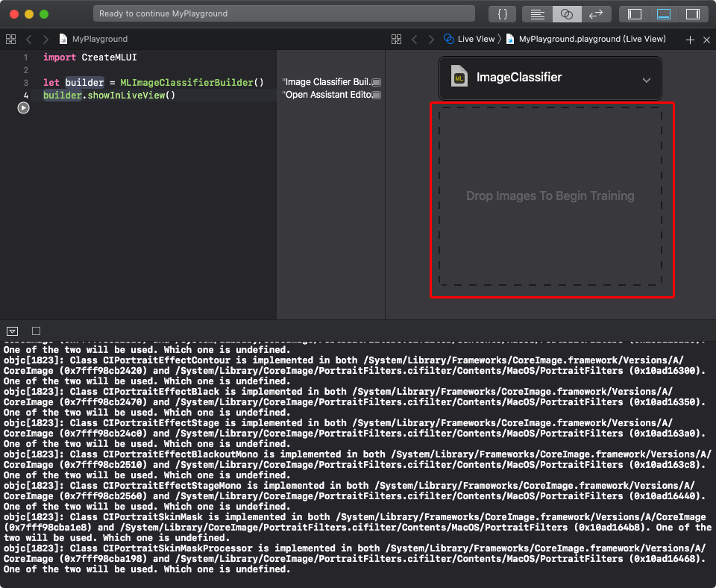This screenshot has height=588, width=716.
Task: Open the Live View breadcrumb menu
Action: (x=469, y=39)
